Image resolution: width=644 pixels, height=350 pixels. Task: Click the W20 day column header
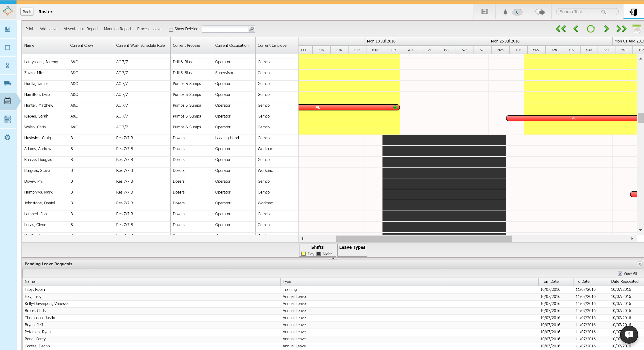click(x=411, y=50)
